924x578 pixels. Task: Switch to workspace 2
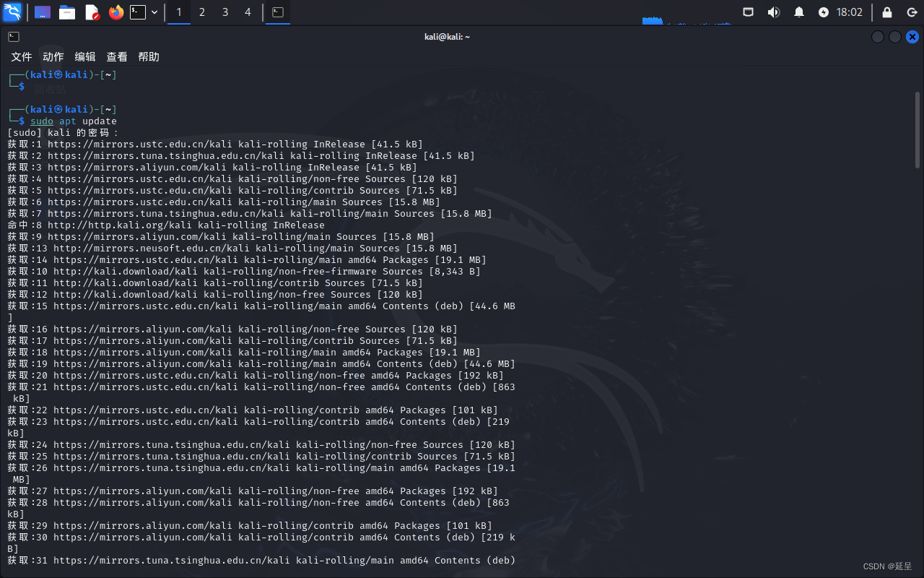(202, 12)
